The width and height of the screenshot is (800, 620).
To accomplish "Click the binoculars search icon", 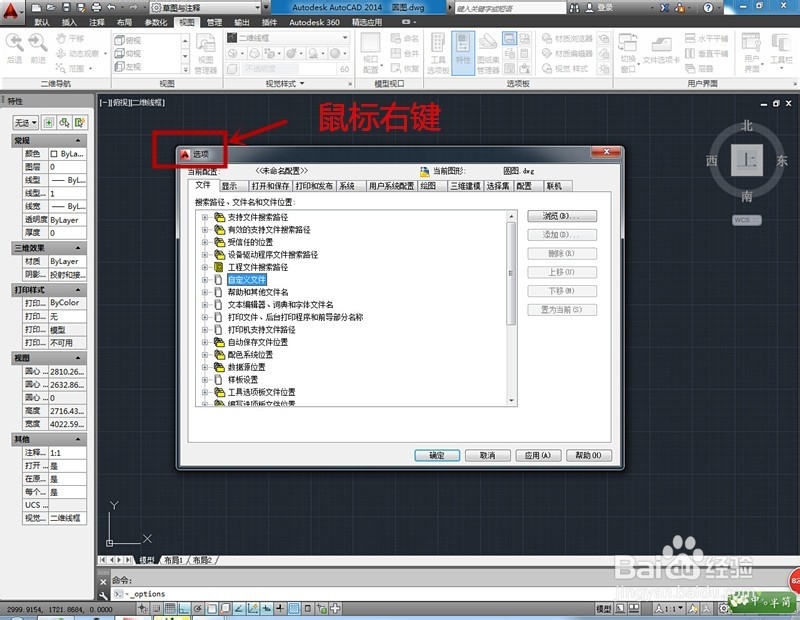I will coord(574,8).
